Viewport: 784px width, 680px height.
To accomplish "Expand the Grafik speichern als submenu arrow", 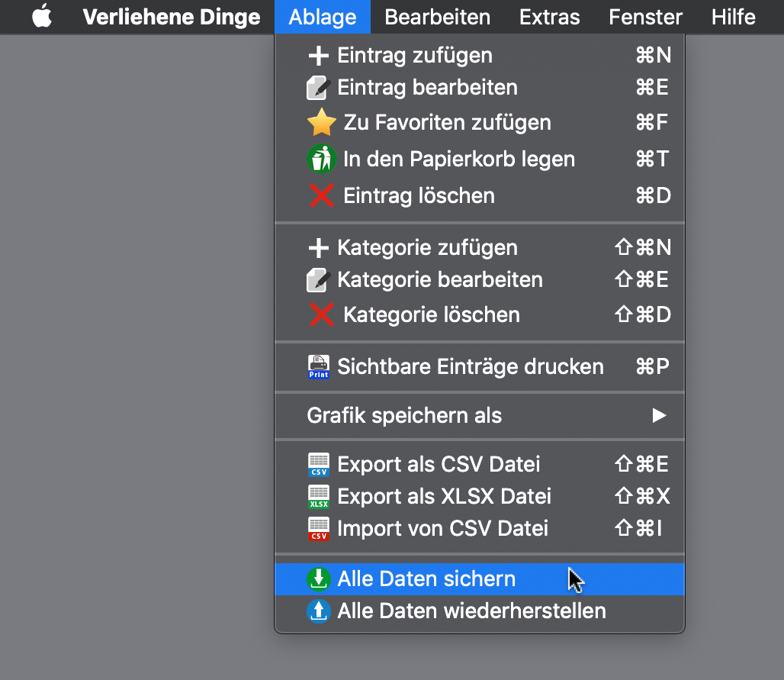I will [x=659, y=415].
